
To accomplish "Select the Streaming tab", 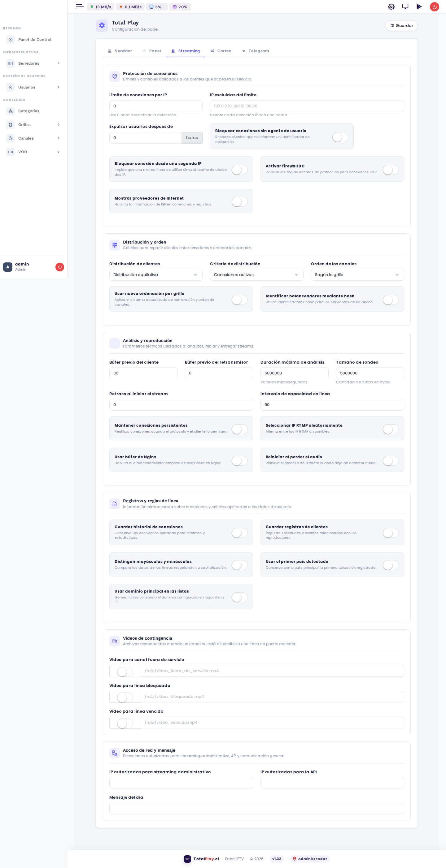I will (x=186, y=51).
